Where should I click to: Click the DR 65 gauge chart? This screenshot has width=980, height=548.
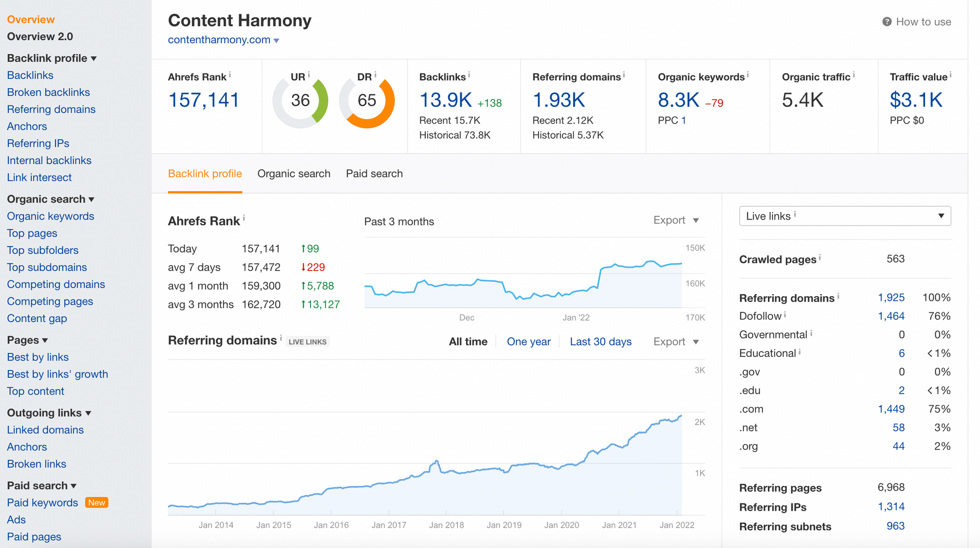pos(367,100)
